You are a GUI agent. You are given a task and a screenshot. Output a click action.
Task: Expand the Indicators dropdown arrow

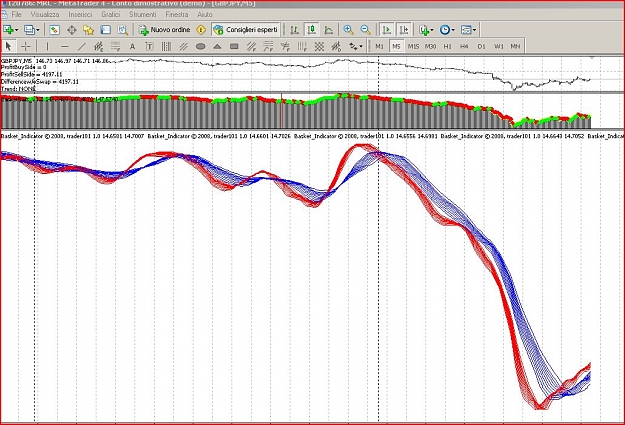[432, 30]
